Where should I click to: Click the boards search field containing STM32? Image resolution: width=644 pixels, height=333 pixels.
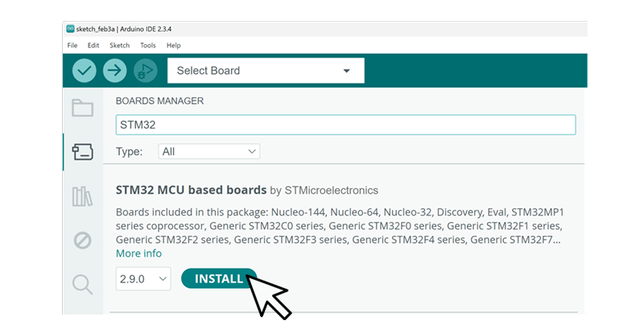click(x=346, y=125)
